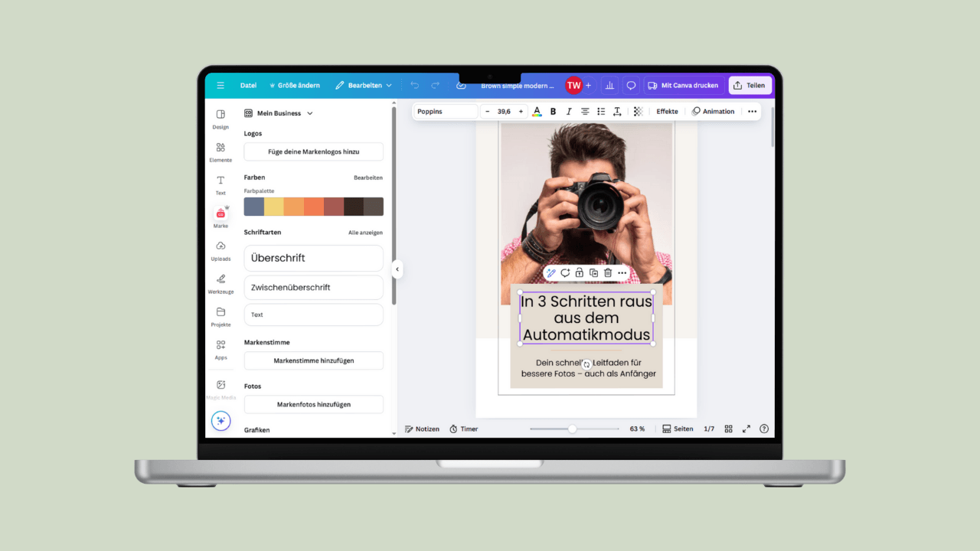980x551 pixels.
Task: Click the design title Brown simple modern
Action: 517,86
